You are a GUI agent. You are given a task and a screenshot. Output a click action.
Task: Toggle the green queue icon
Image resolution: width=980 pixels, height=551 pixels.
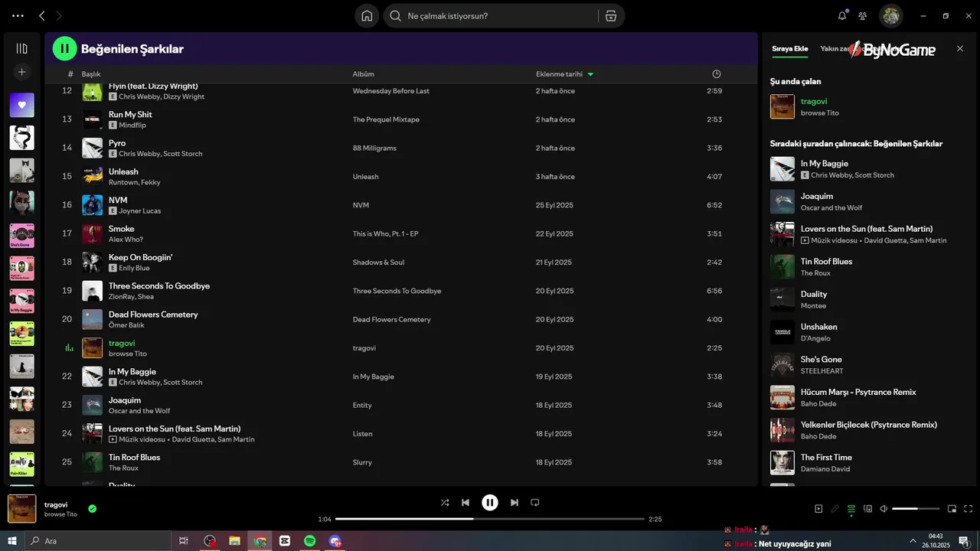coord(851,509)
